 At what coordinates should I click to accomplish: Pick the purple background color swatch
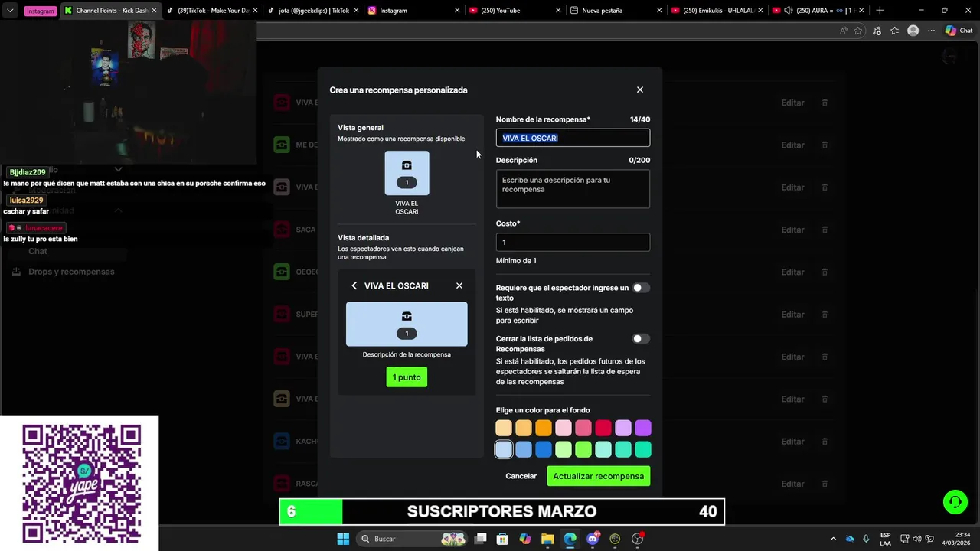tap(643, 428)
